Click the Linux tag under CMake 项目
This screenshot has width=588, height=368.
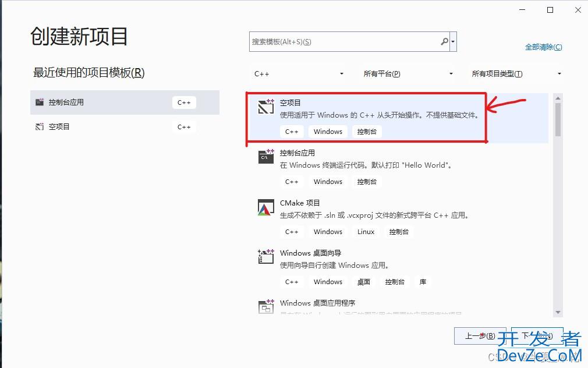(x=366, y=232)
